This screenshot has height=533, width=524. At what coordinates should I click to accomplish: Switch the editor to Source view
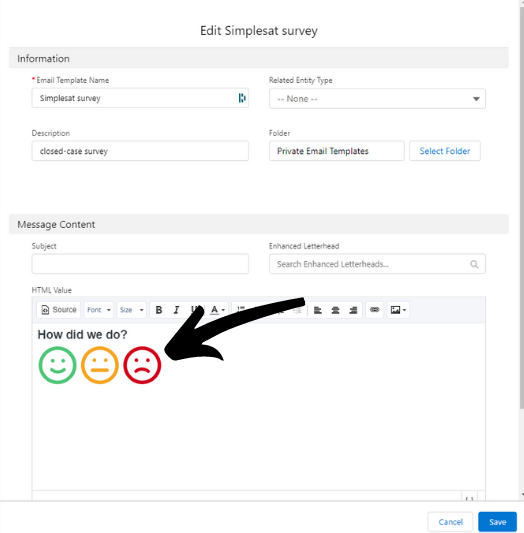pyautogui.click(x=58, y=310)
